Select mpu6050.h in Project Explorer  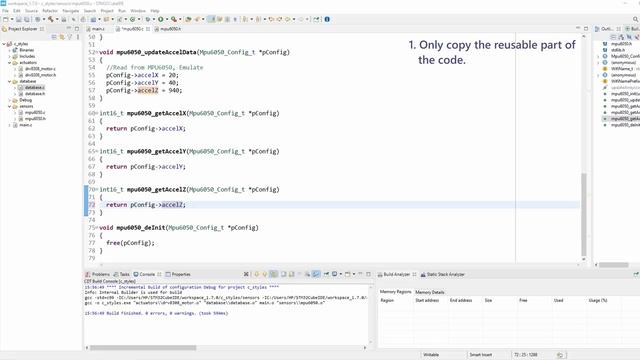click(x=35, y=119)
